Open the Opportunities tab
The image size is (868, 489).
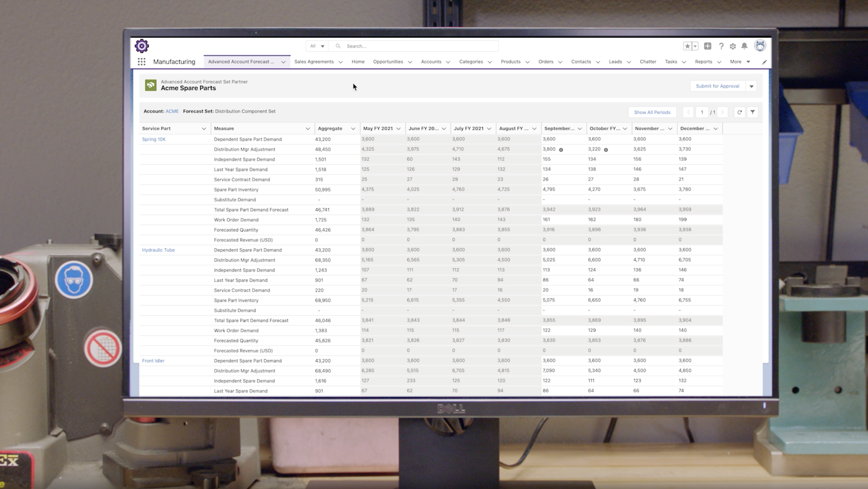point(388,62)
